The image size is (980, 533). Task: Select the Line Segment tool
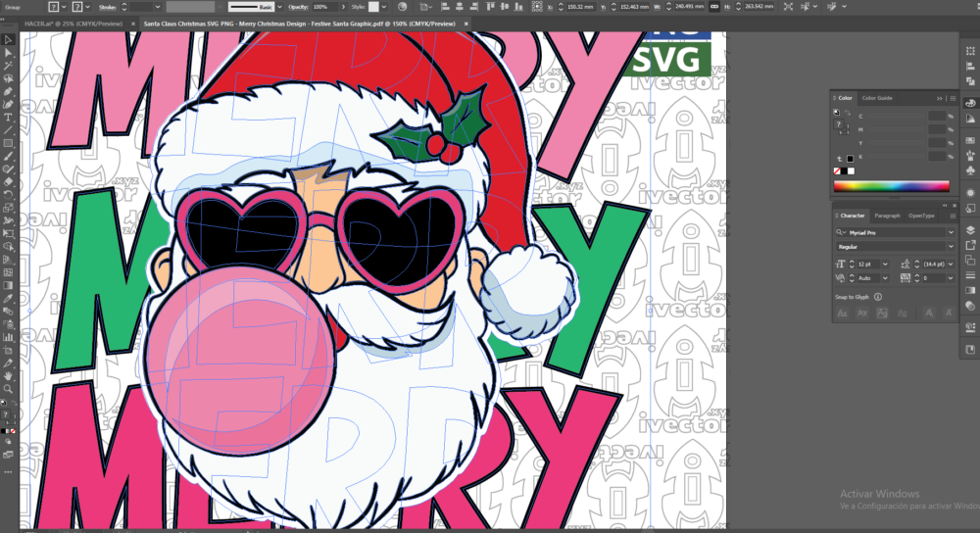coord(8,130)
